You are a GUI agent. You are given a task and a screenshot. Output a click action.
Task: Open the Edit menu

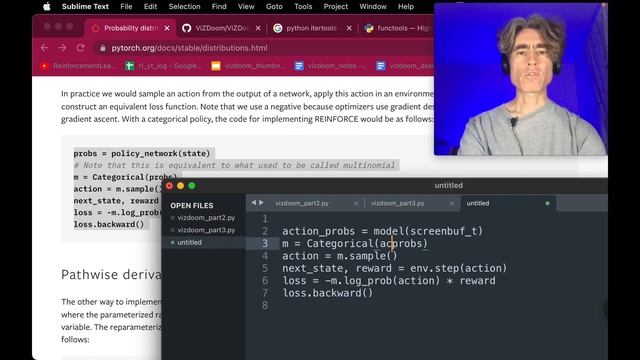coord(150,7)
